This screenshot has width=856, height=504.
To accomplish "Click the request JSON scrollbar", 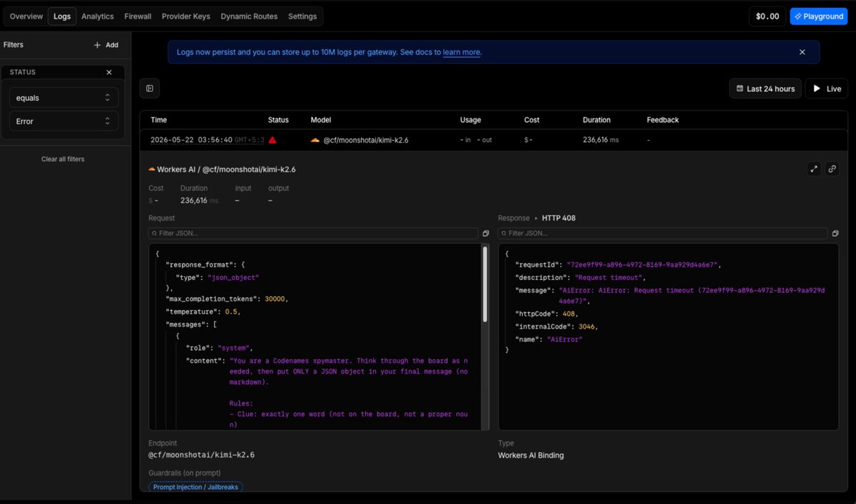I will [486, 285].
